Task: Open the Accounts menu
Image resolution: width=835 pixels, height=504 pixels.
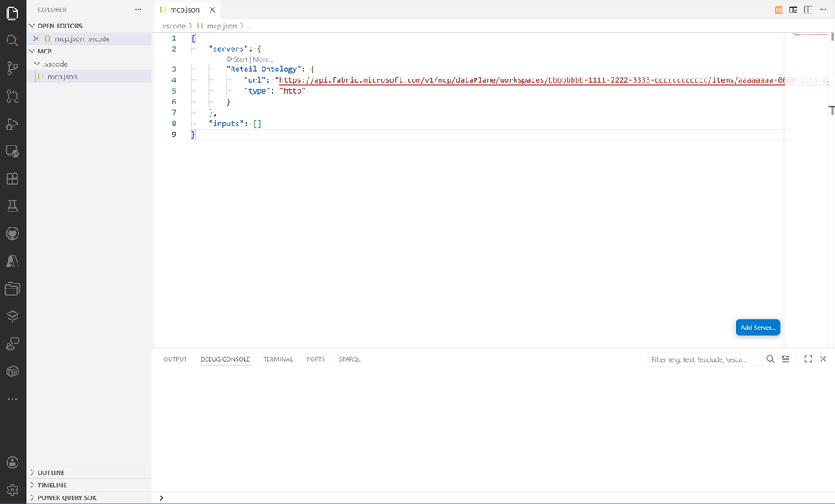Action: point(13,462)
